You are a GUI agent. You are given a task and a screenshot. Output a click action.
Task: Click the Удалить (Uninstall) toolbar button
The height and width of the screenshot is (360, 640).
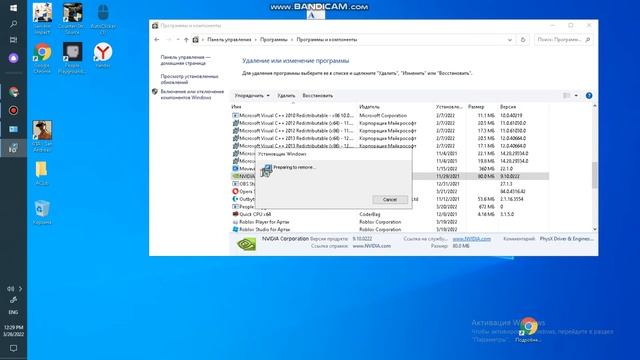click(286, 96)
